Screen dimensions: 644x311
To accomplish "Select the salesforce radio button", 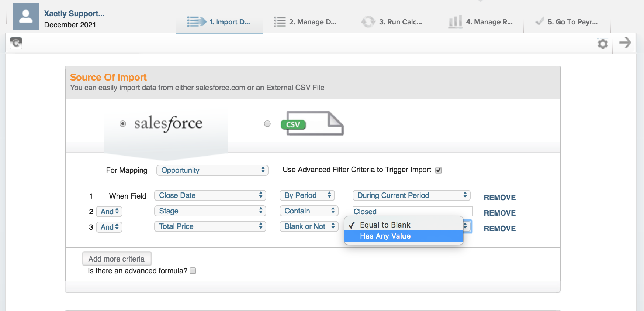I will [123, 124].
